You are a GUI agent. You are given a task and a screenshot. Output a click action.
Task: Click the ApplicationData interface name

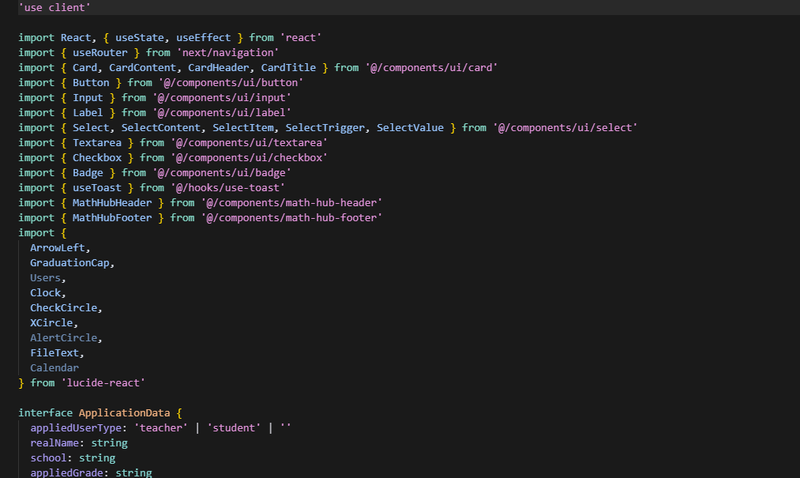tap(124, 413)
